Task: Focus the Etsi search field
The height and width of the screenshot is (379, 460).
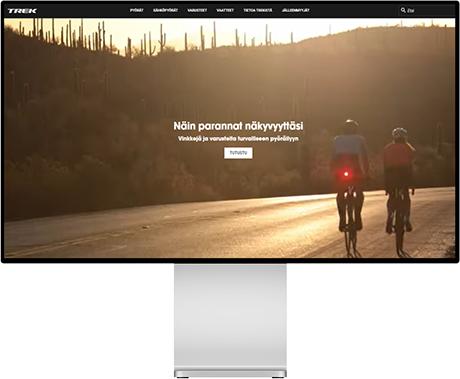Action: click(x=427, y=10)
